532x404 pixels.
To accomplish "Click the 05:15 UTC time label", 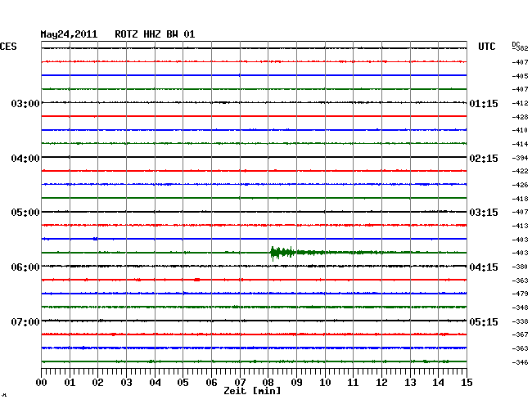I will pos(484,321).
